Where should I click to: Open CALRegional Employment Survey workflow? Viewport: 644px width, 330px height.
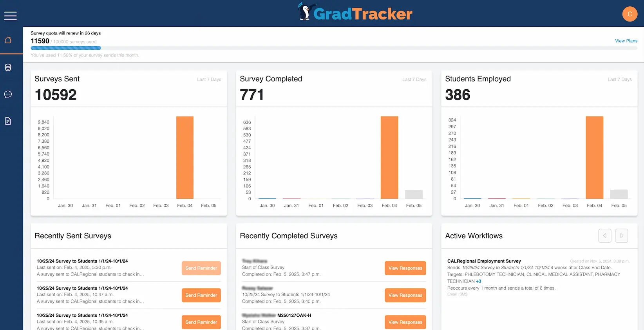484,261
